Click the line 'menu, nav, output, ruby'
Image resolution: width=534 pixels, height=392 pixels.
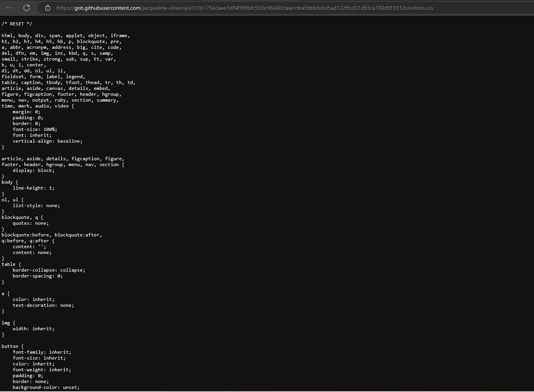tap(60, 100)
